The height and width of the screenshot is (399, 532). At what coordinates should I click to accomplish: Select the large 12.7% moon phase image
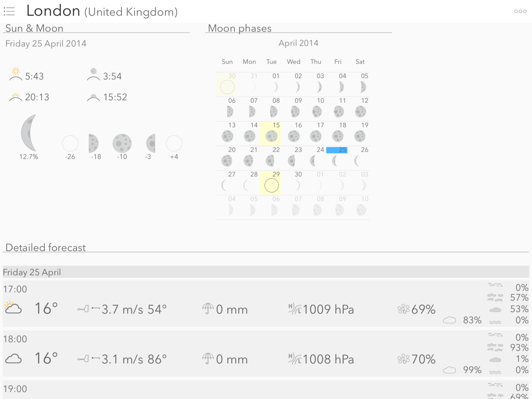tap(29, 133)
